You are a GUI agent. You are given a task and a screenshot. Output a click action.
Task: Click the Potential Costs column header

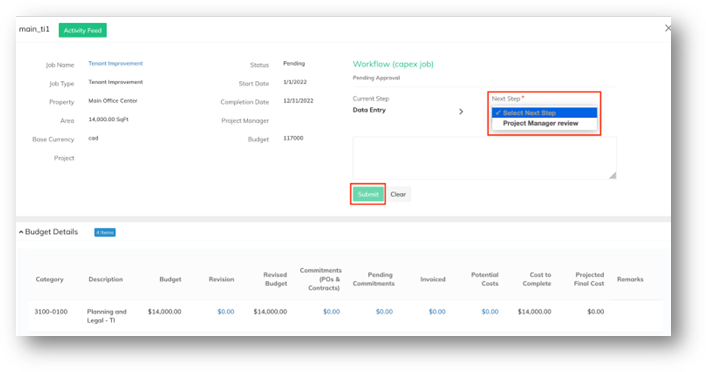[x=484, y=279]
